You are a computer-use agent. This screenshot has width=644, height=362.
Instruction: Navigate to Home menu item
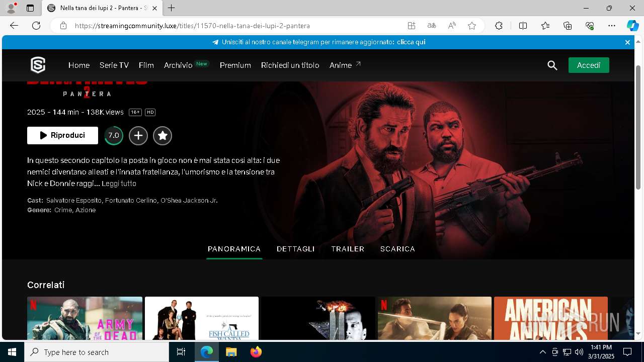click(79, 65)
